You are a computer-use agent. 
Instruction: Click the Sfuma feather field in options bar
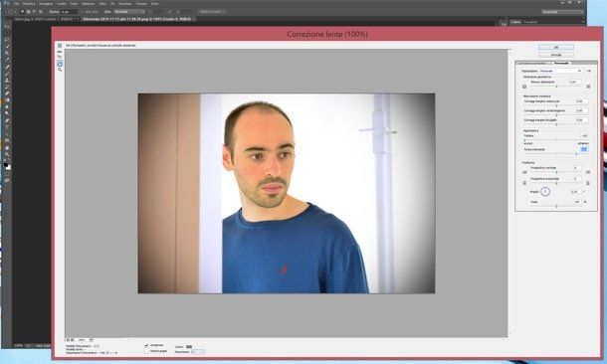pyautogui.click(x=69, y=12)
